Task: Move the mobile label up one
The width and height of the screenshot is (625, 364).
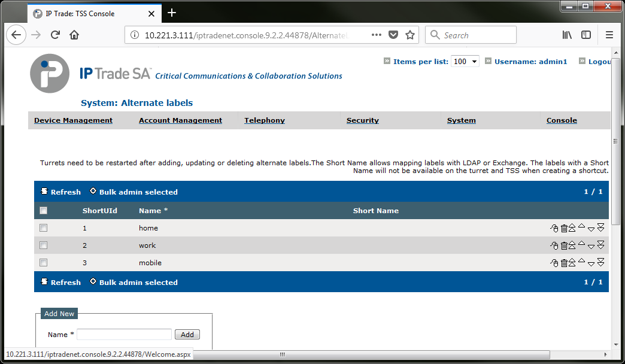Action: pyautogui.click(x=581, y=261)
